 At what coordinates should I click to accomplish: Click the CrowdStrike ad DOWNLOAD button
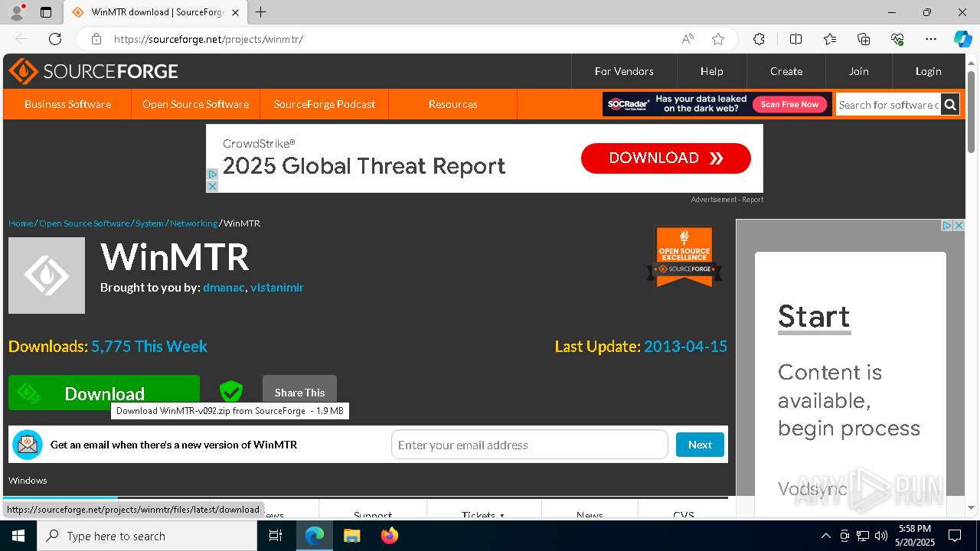coord(665,158)
